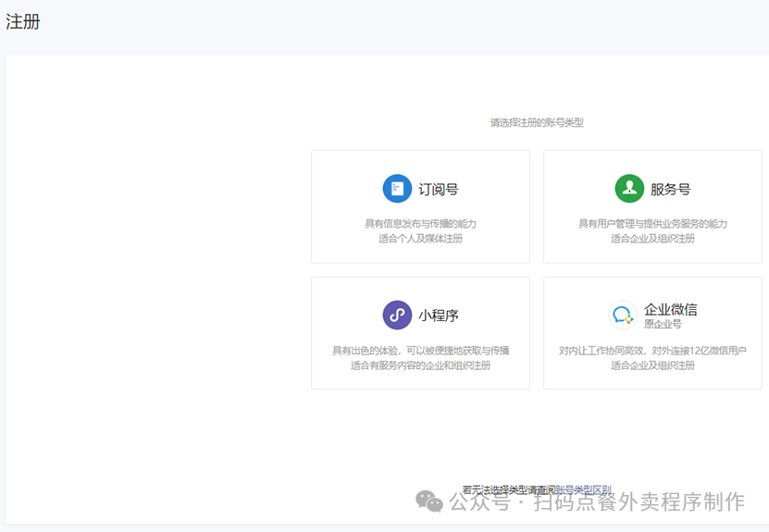Click the 适合有服务内容的企业和组织注册 text
Viewport: 769px width, 532px height.
[x=420, y=365]
